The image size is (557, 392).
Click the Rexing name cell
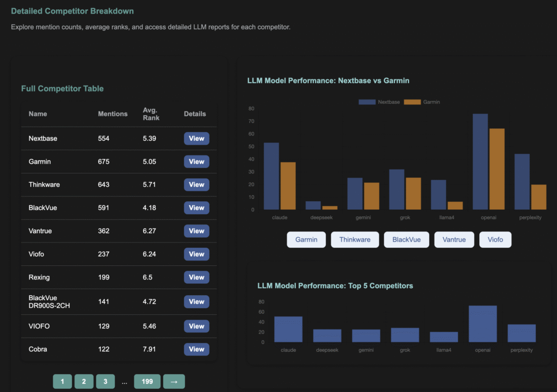(x=39, y=277)
